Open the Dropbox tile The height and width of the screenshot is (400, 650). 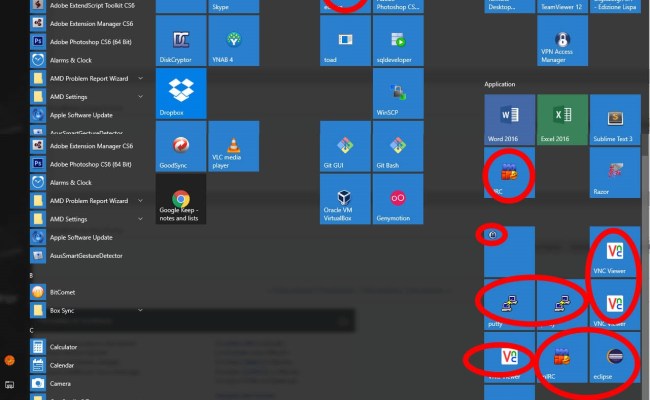click(x=181, y=94)
